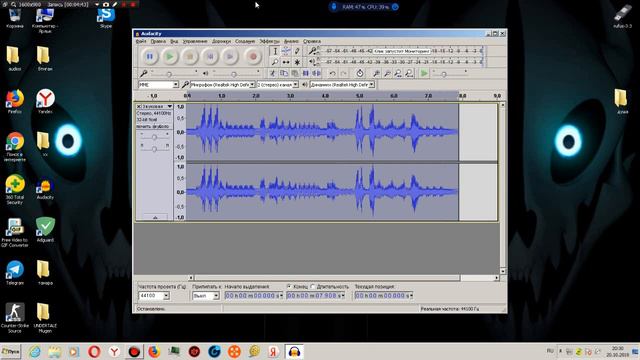The height and width of the screenshot is (360, 640).
Task: Open the Вид menu
Action: click(174, 41)
